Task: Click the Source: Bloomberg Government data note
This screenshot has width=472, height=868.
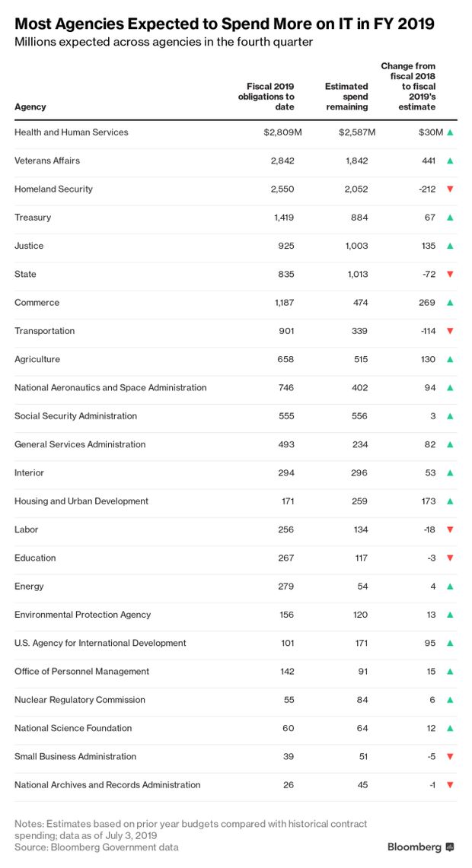Action: 97,847
